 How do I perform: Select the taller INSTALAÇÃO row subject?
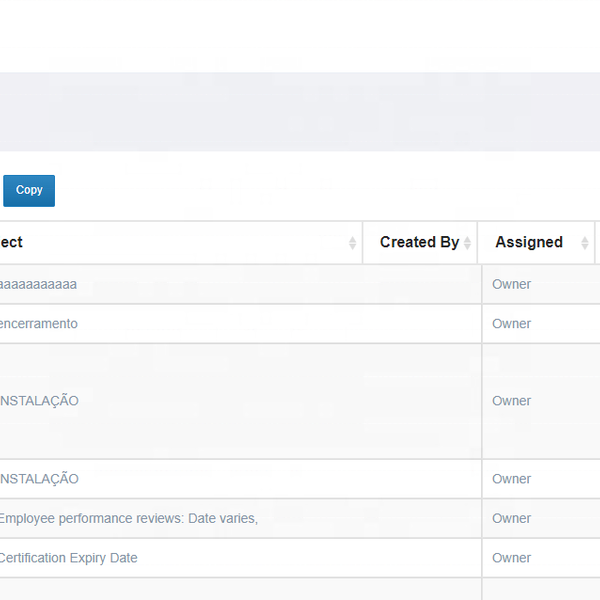click(x=39, y=401)
